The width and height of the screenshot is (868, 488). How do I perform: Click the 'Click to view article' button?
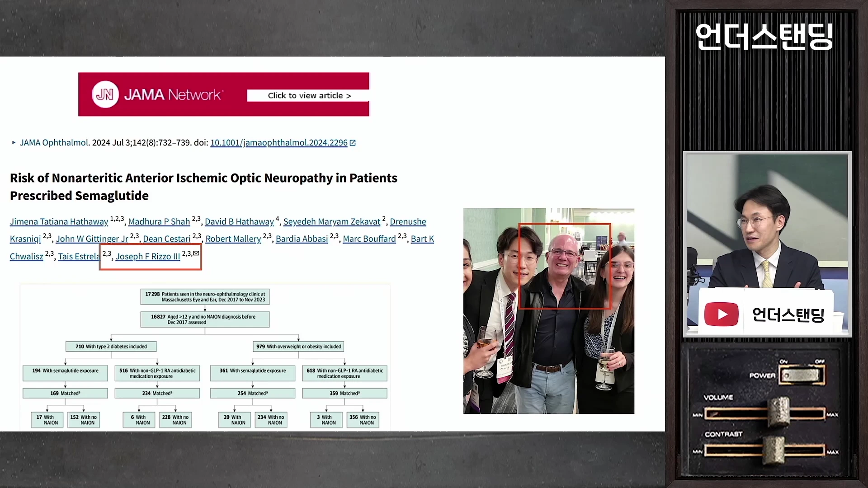[x=309, y=95]
